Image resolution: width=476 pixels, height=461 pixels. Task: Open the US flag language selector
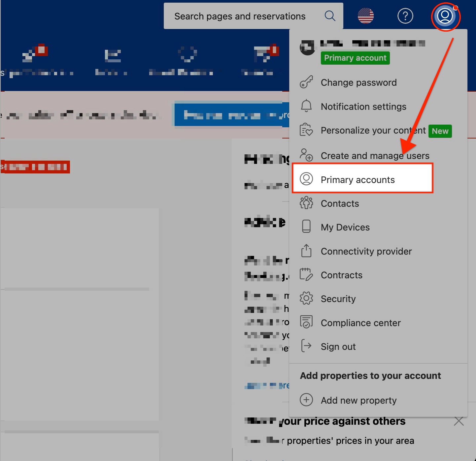(x=365, y=16)
